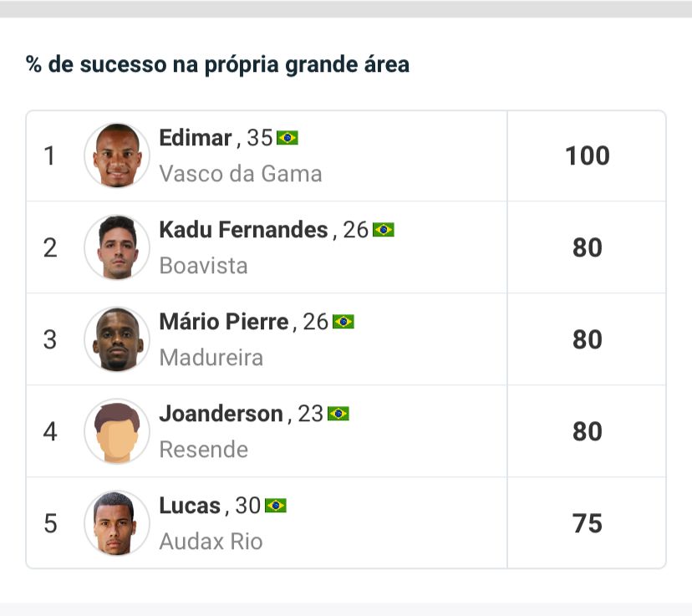Image resolution: width=692 pixels, height=616 pixels.
Task: Select Joanderson's placeholder avatar
Action: (117, 431)
